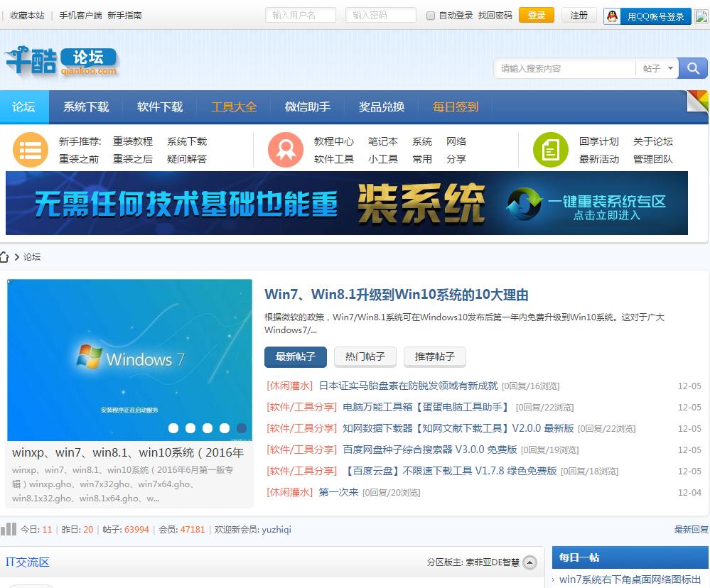Switch to the 热门帖子 tab
Image resolution: width=710 pixels, height=588 pixels.
click(x=365, y=357)
